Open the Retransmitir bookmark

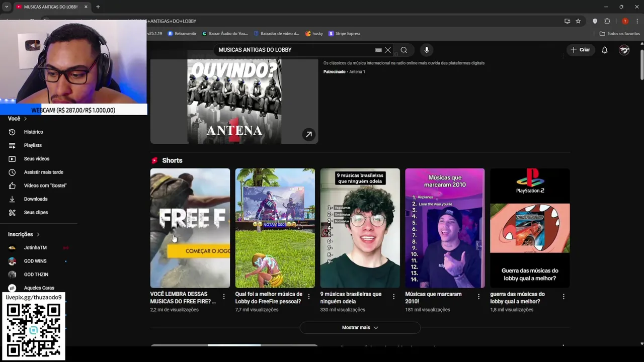click(x=182, y=34)
